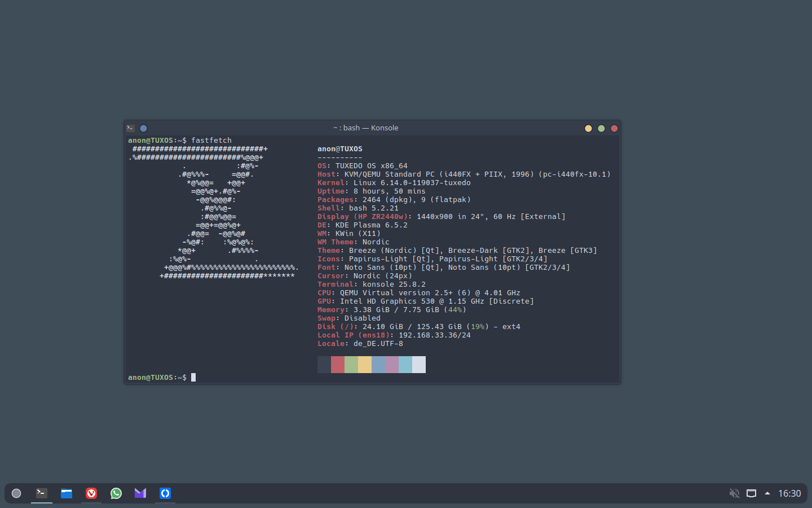
Task: Maximize Konsole with the green button
Action: [x=601, y=128]
